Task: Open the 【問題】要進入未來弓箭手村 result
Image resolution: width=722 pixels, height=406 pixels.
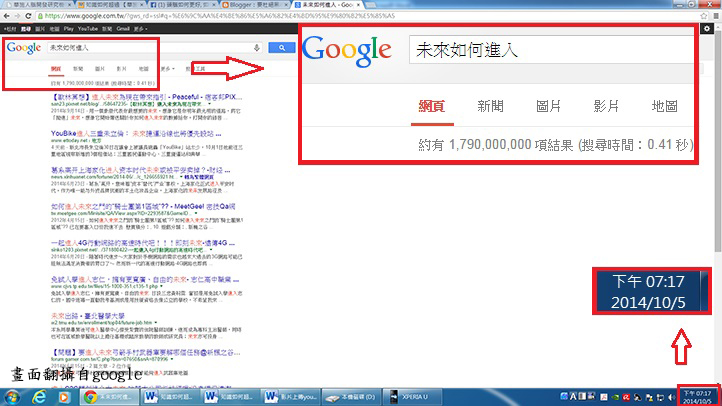Action: pyautogui.click(x=146, y=353)
